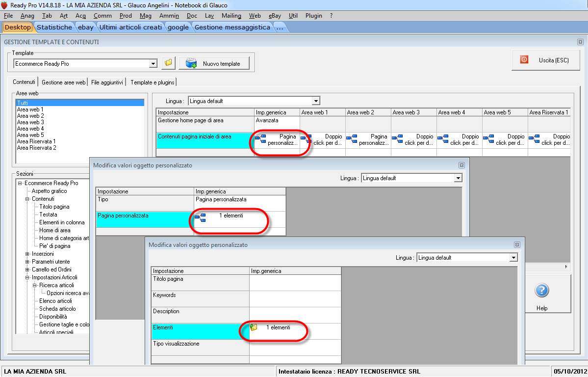Image resolution: width=588 pixels, height=377 pixels.
Task: Collapse the Contenuti tree node
Action: (x=27, y=199)
